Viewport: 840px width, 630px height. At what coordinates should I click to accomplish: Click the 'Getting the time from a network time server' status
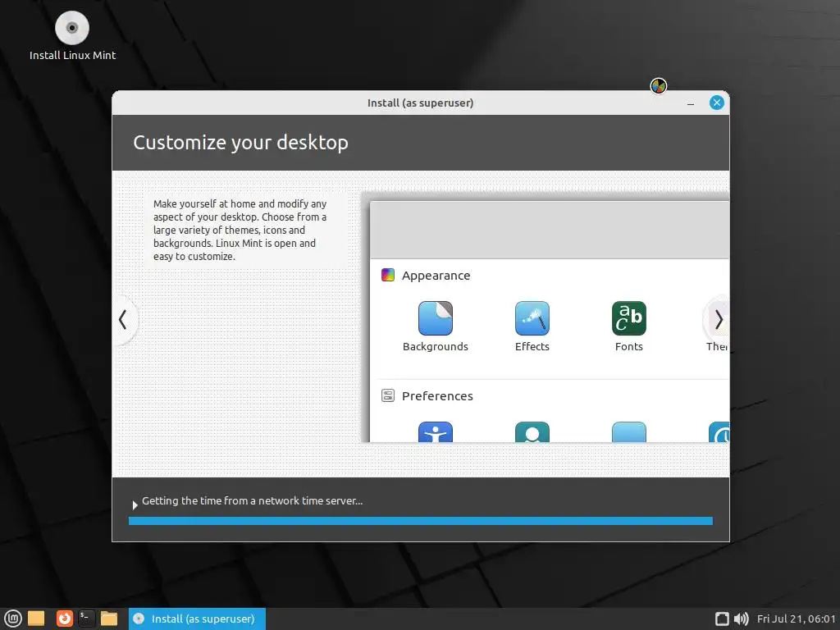click(253, 501)
